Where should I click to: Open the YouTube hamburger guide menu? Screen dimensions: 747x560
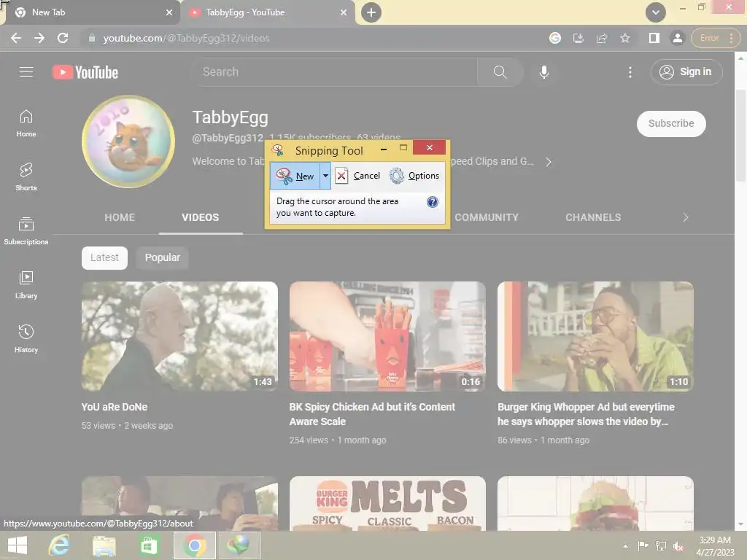coord(26,72)
